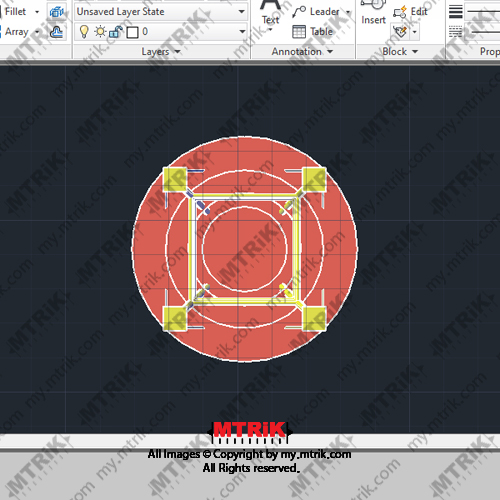Click the 3D copy objects icon

(x=56, y=12)
